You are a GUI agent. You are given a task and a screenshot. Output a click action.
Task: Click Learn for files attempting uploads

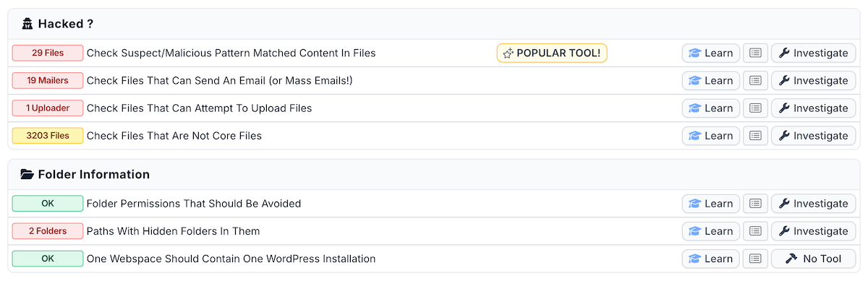[711, 108]
